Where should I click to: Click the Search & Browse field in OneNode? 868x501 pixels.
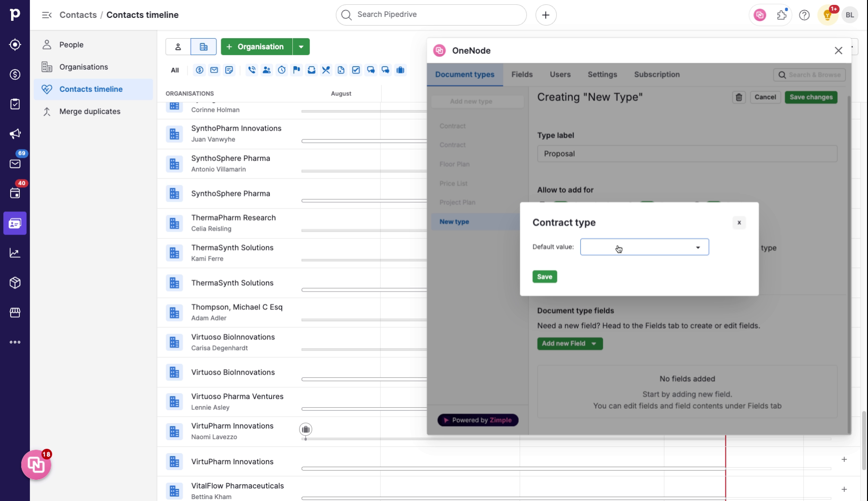810,75
